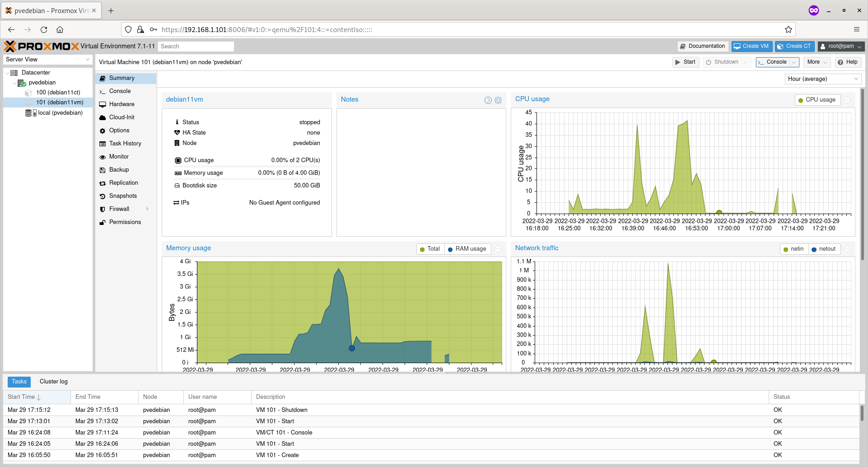868x467 pixels.
Task: Open a new browser tab
Action: tap(111, 10)
